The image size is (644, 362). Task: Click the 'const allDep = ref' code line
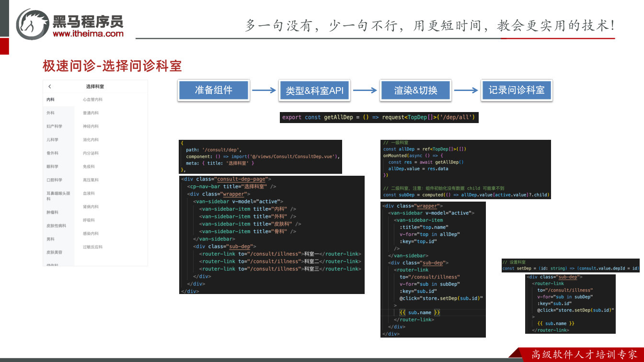coord(425,149)
